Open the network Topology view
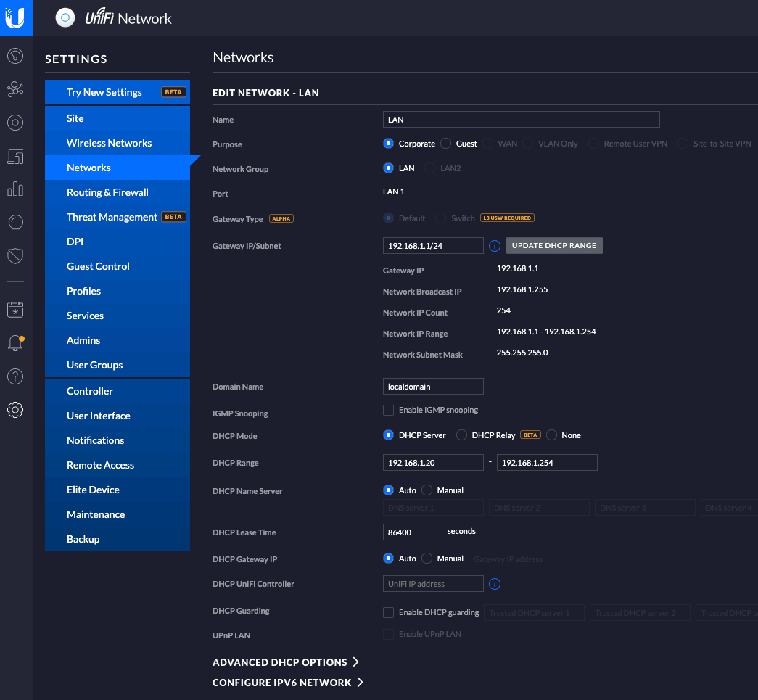 pyautogui.click(x=15, y=88)
